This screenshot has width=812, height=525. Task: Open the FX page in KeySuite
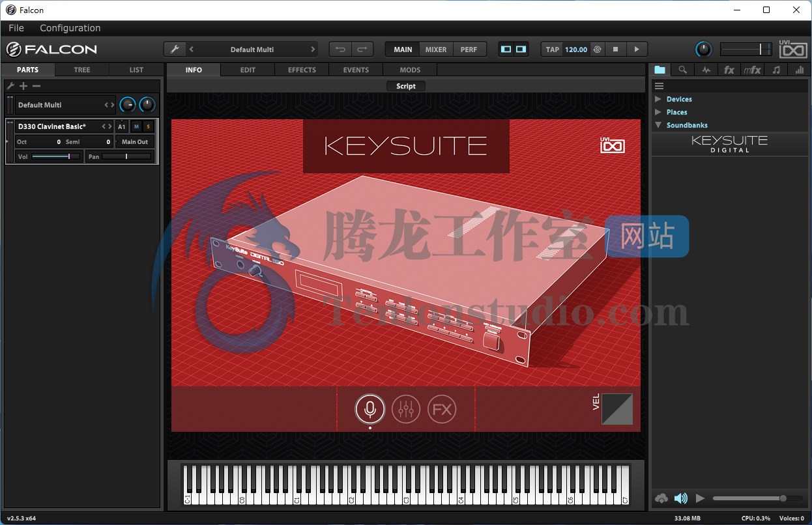pos(442,409)
